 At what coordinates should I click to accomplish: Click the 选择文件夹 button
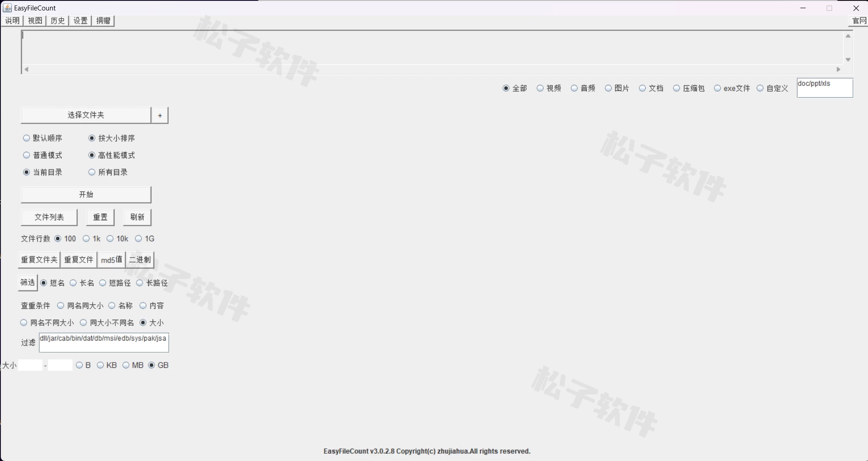[x=86, y=115]
